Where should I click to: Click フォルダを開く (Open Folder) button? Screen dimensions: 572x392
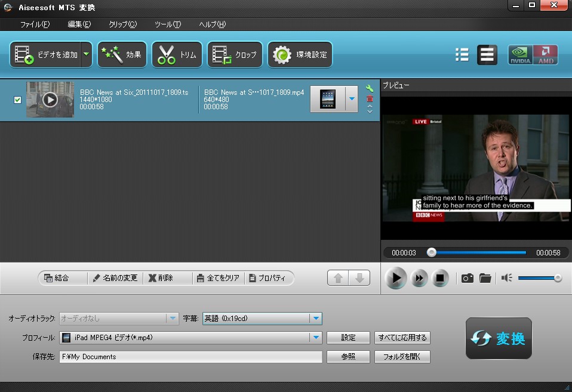click(402, 357)
